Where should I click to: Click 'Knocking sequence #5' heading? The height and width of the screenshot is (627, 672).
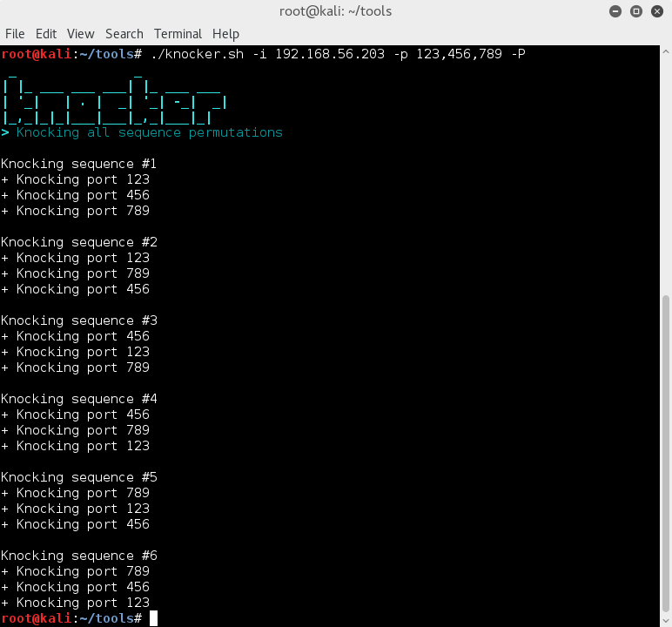(x=79, y=477)
